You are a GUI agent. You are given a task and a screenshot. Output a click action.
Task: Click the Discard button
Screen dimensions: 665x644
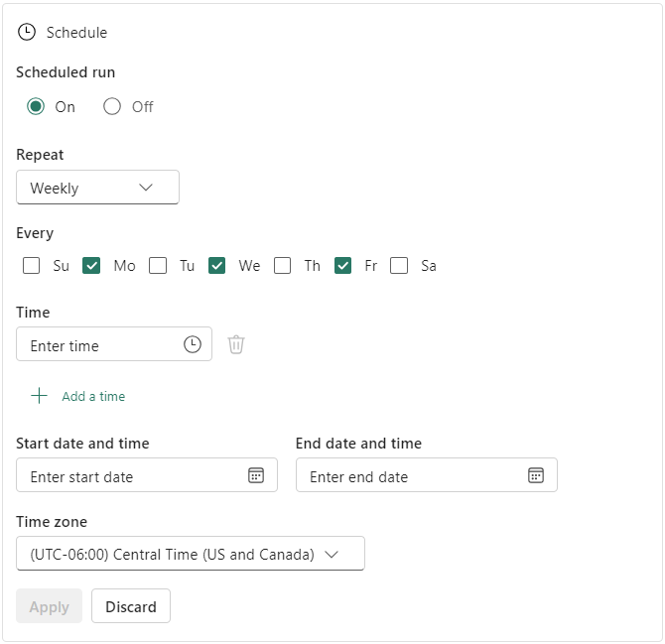(131, 606)
